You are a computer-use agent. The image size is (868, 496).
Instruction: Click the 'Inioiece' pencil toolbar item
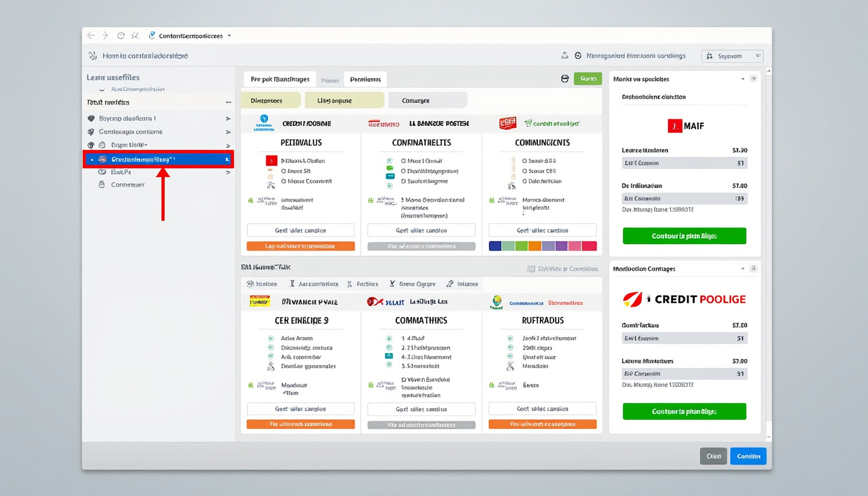[x=462, y=284]
